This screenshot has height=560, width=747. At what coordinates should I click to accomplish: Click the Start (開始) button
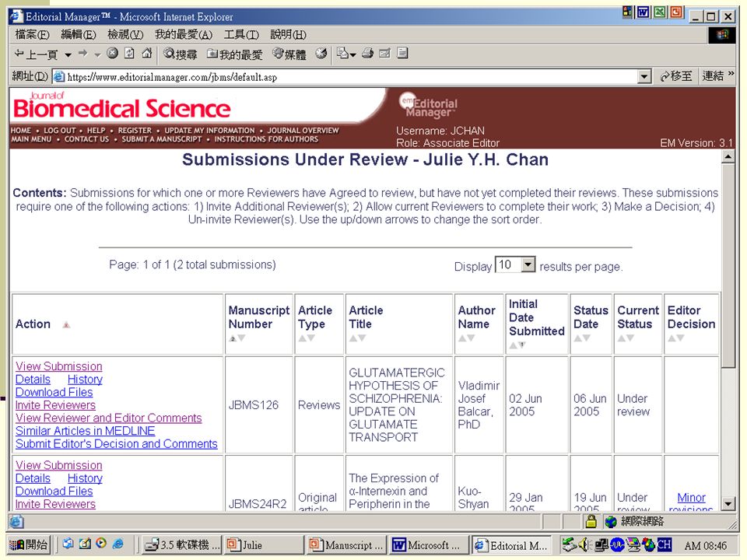29,544
